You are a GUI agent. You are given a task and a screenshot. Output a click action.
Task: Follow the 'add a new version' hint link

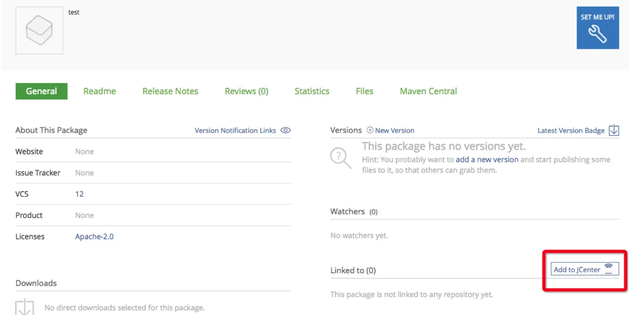click(487, 160)
